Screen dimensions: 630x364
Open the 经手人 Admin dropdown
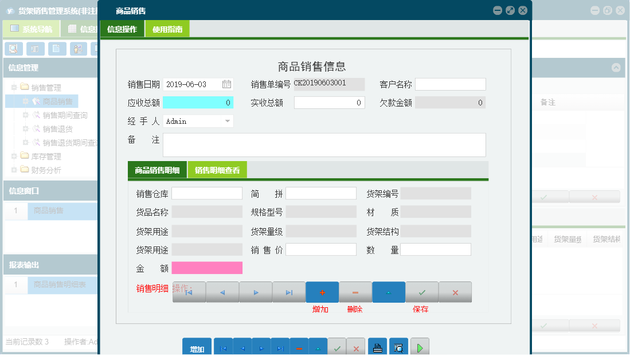[x=228, y=121]
